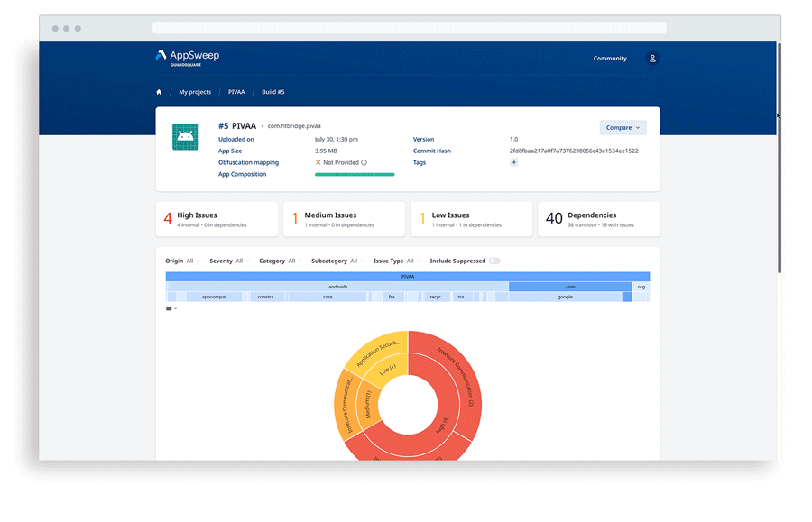Click the App Composition green bar
Screen dimensions: 812x522
click(x=355, y=174)
